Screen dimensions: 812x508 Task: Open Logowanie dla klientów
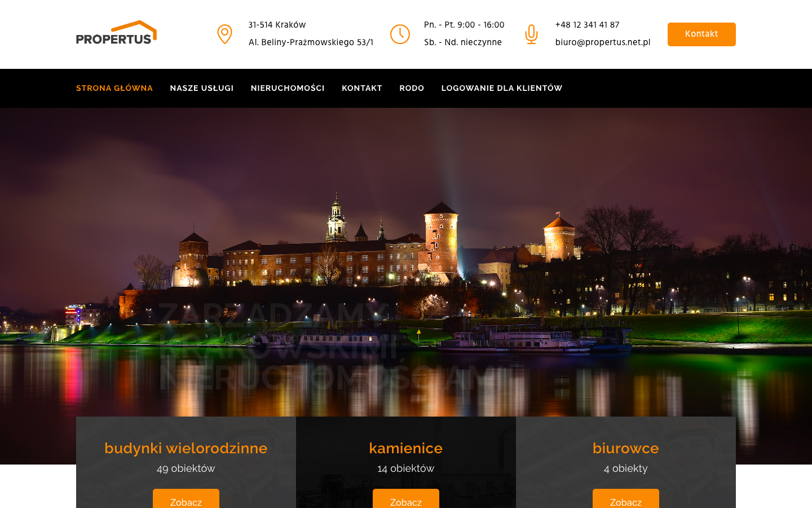click(x=502, y=88)
